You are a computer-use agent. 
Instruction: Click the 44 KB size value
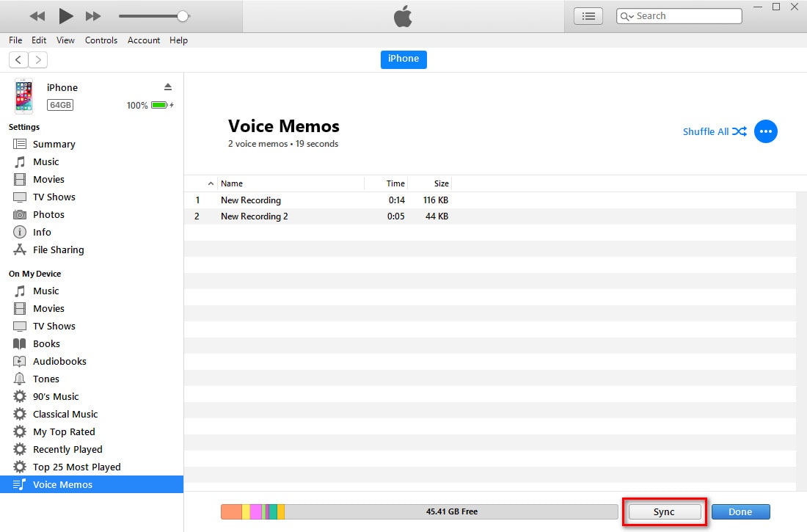(x=437, y=216)
